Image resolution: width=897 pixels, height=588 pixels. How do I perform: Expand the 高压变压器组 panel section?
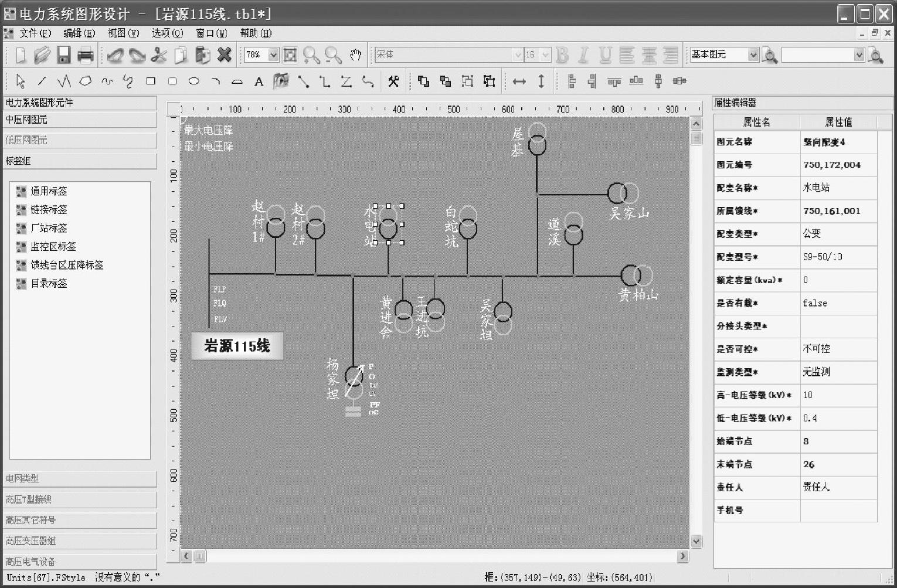click(80, 541)
